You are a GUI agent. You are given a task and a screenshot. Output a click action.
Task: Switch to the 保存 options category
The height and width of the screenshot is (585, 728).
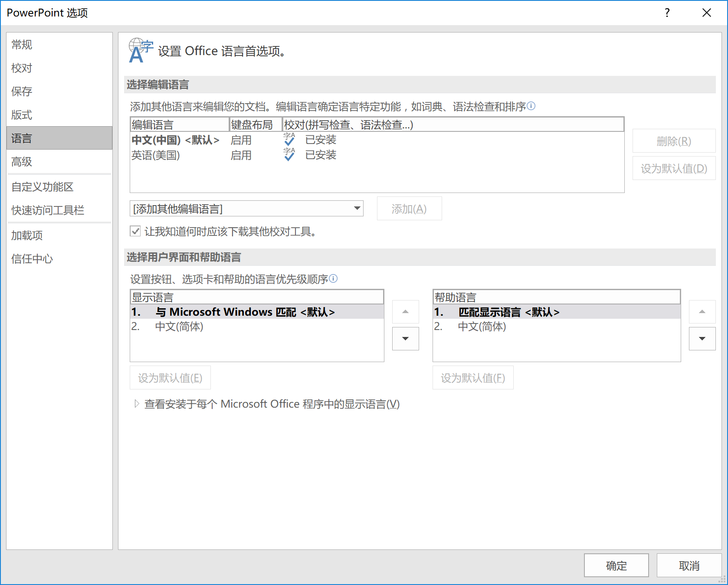(59, 91)
